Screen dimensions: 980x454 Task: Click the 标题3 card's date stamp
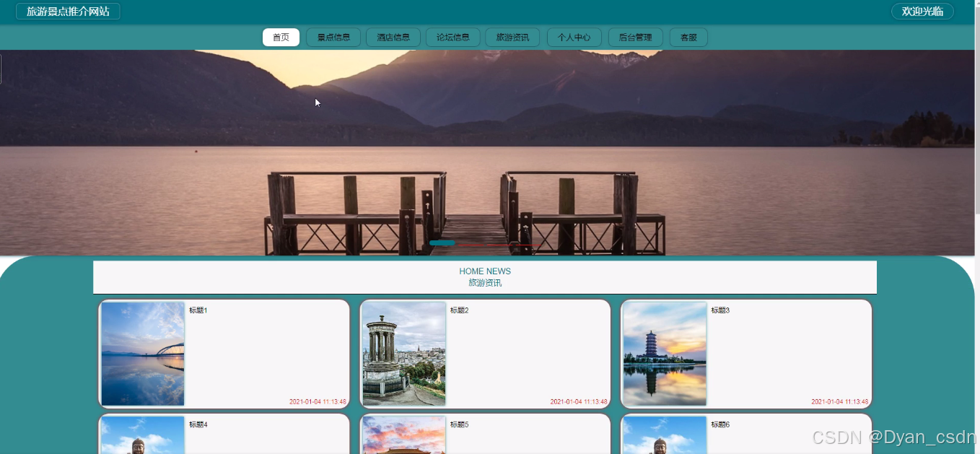click(839, 402)
